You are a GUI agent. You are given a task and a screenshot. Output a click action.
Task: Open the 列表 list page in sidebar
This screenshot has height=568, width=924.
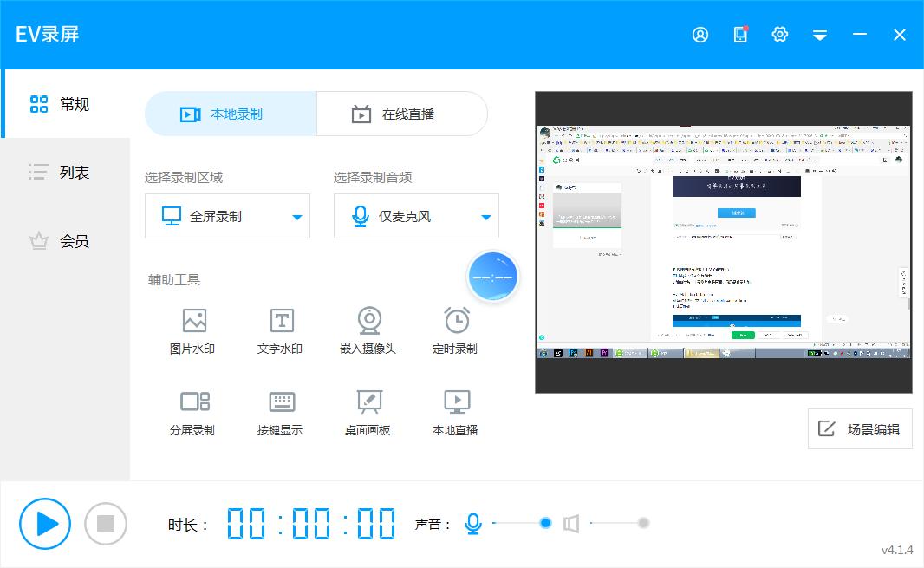[x=62, y=173]
